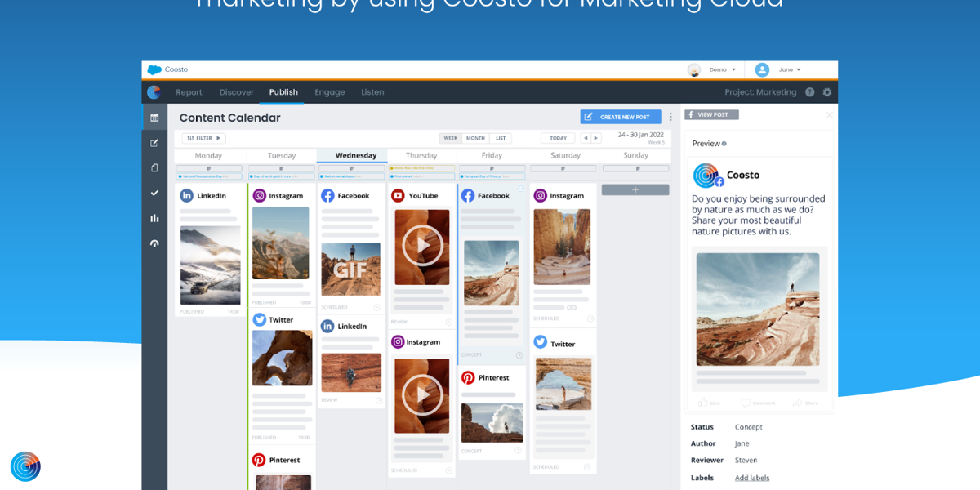Click the compose post sidebar icon
Viewport: 980px width, 490px height.
coord(154,143)
